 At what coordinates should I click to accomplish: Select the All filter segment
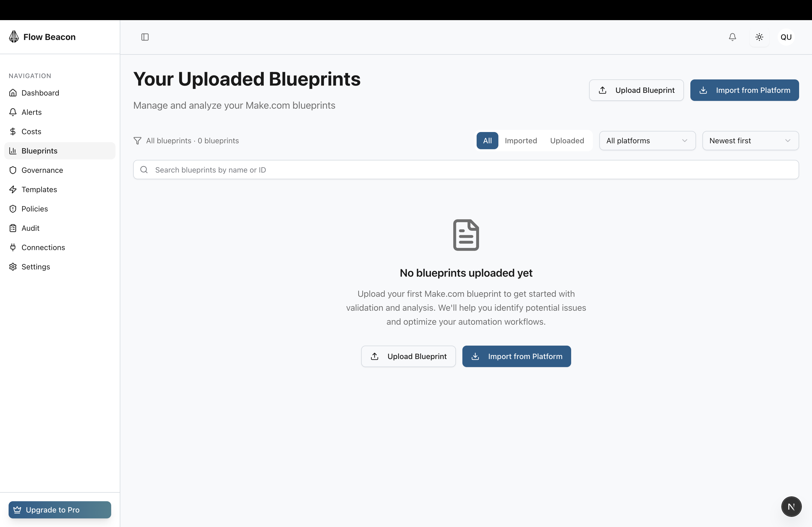pyautogui.click(x=487, y=140)
